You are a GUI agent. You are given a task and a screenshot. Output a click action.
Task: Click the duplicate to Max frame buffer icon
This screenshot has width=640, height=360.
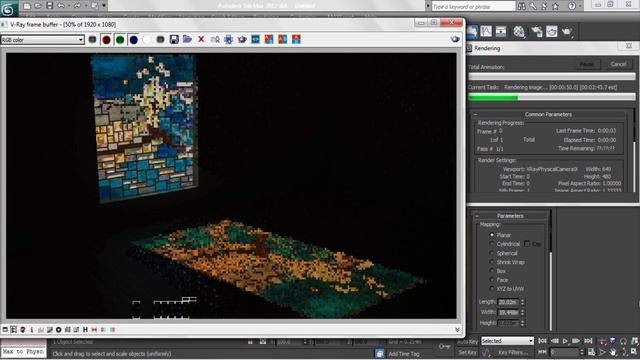coord(215,40)
